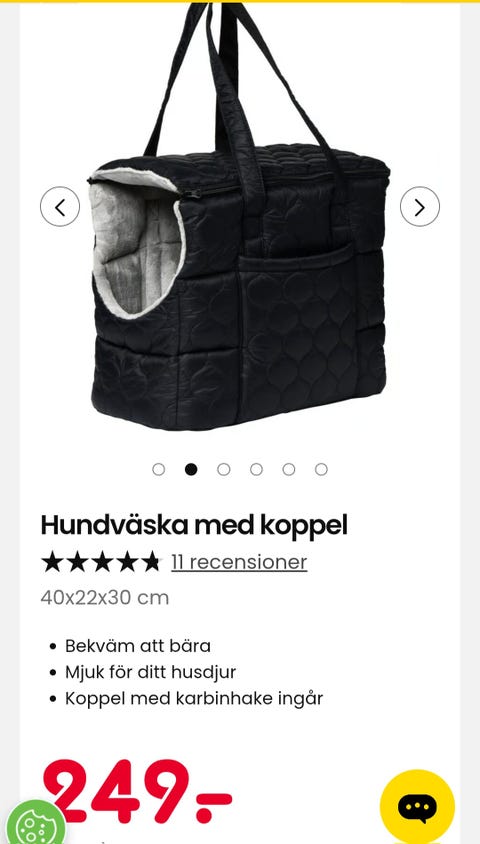The width and height of the screenshot is (480, 844).
Task: Jump to the last carousel image dot
Action: pos(321,469)
